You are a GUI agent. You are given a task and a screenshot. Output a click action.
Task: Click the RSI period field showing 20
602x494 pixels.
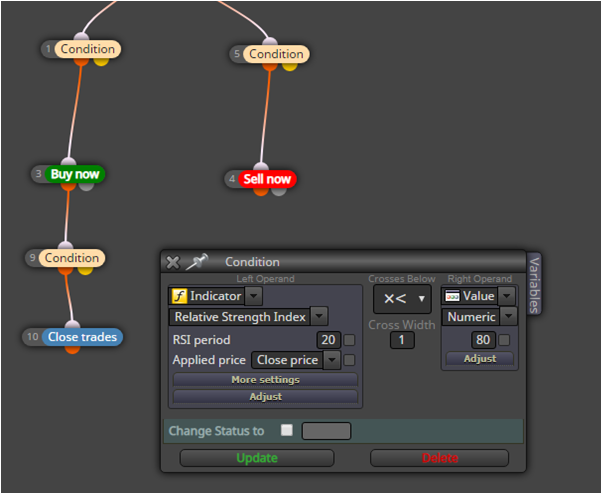coord(329,340)
